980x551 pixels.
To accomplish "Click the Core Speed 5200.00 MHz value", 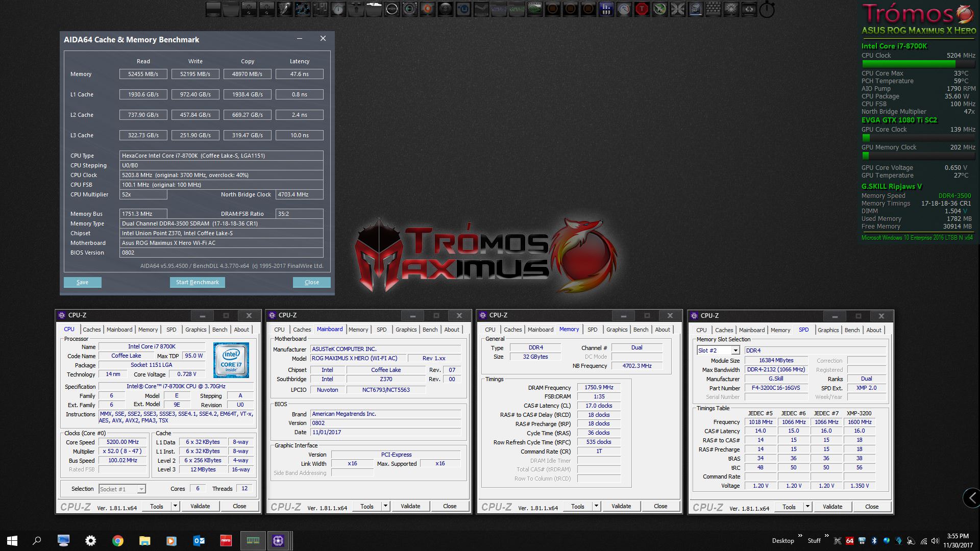I will click(122, 442).
